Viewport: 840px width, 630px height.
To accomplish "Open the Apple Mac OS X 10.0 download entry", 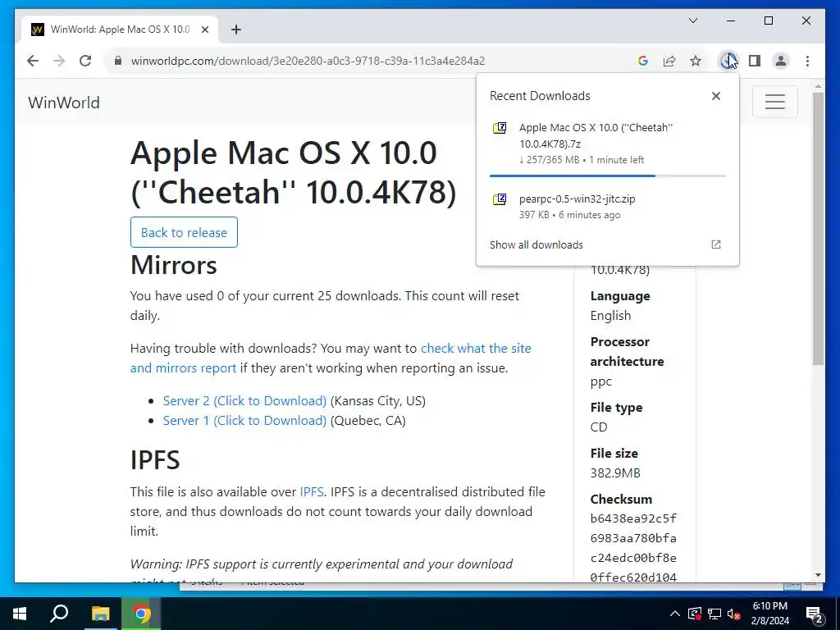I will click(x=608, y=144).
